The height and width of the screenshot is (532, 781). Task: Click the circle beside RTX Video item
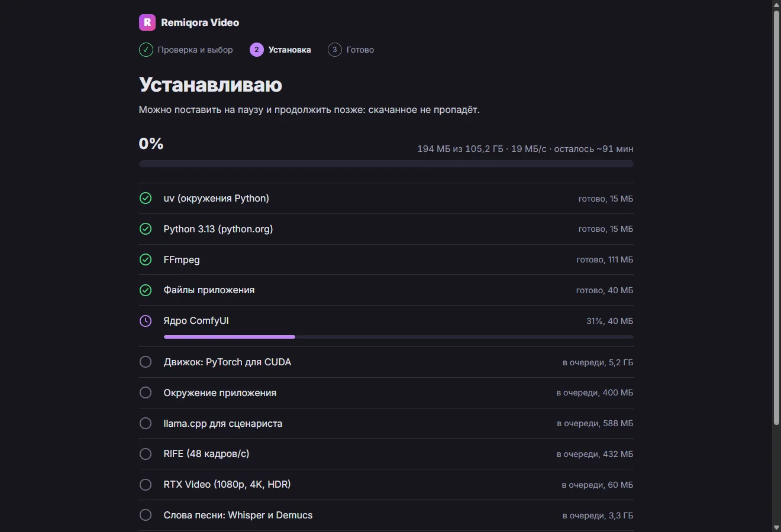click(146, 485)
